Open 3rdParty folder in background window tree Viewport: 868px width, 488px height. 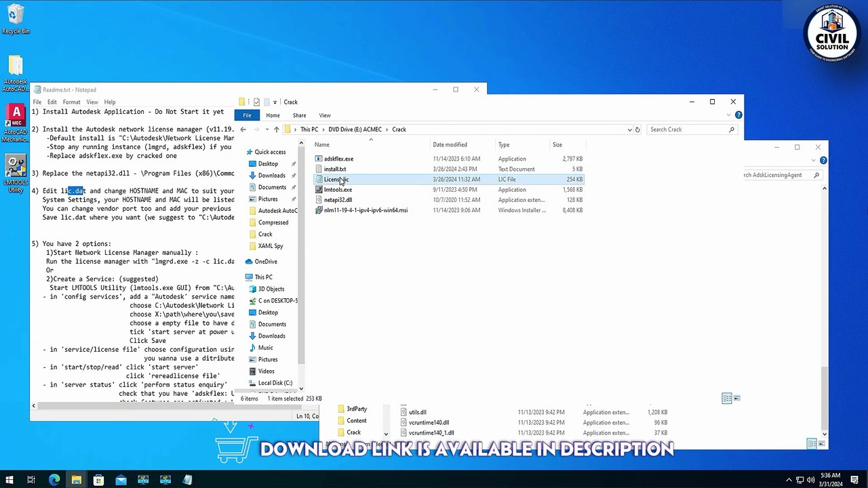click(x=357, y=409)
